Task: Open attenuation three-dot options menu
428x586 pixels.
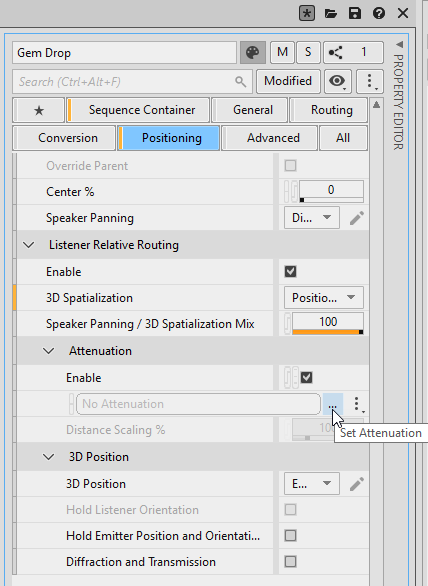Action: [x=357, y=404]
